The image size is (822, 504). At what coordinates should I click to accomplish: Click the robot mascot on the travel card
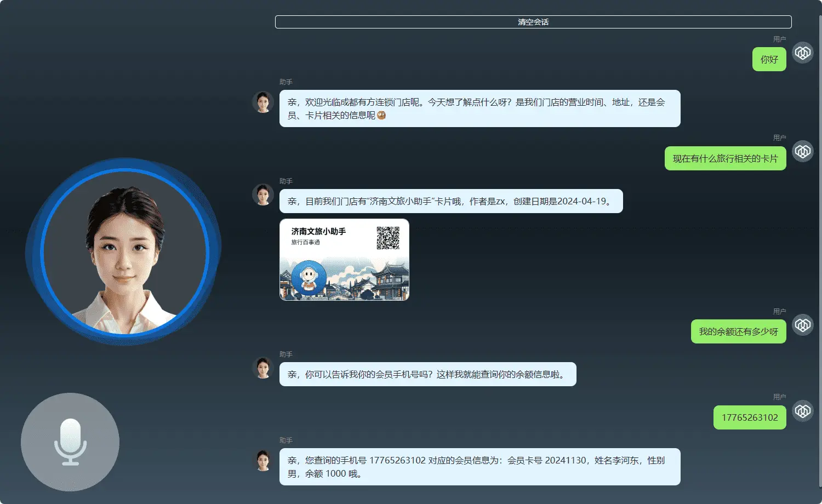pyautogui.click(x=309, y=278)
